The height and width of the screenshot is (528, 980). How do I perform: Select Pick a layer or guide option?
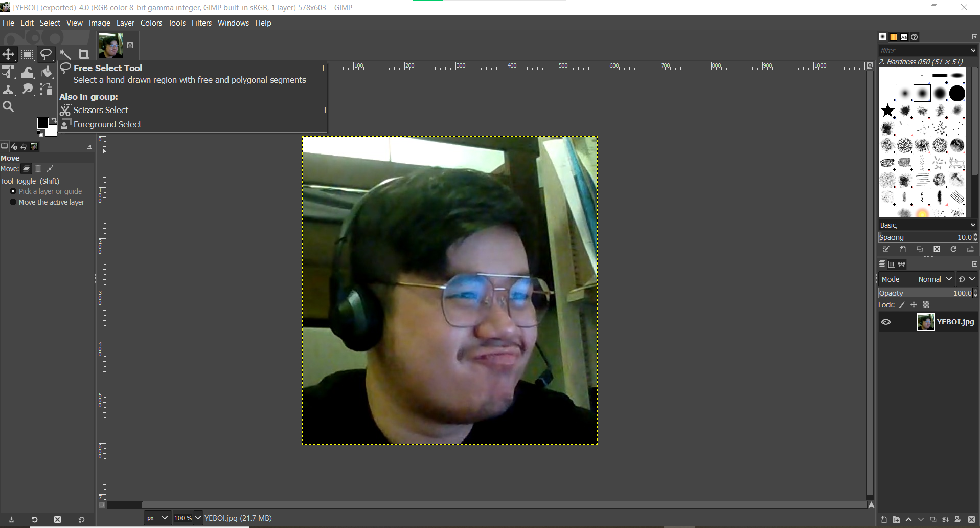coord(46,191)
